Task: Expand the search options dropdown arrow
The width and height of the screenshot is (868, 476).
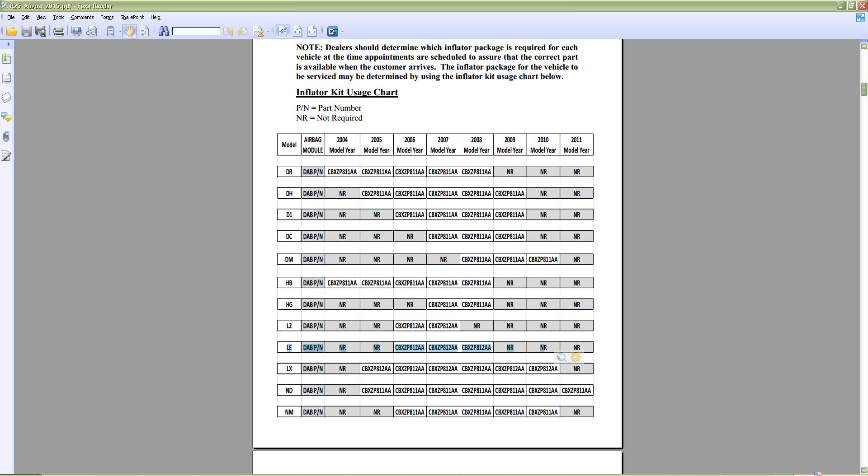Action: 268,32
